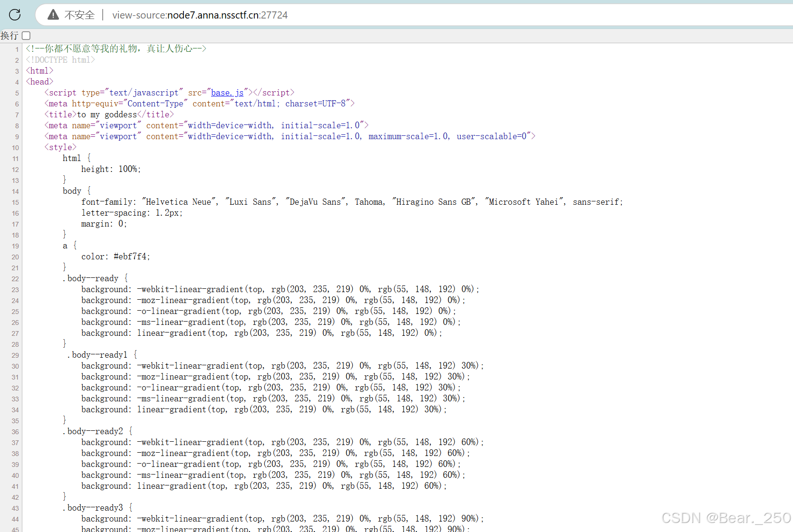
Task: Click the <html> tag on line 3
Action: 39,71
